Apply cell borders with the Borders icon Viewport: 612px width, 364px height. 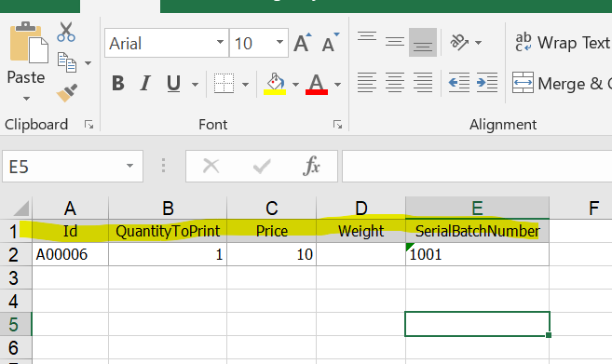(224, 83)
